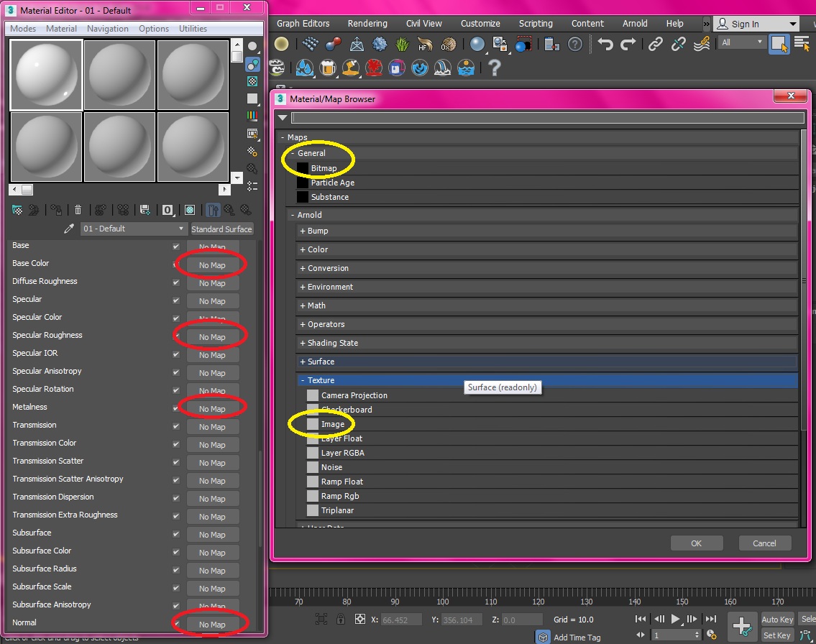This screenshot has width=816, height=644.
Task: Click the Make Preview filmstrip icon
Action: (252, 134)
